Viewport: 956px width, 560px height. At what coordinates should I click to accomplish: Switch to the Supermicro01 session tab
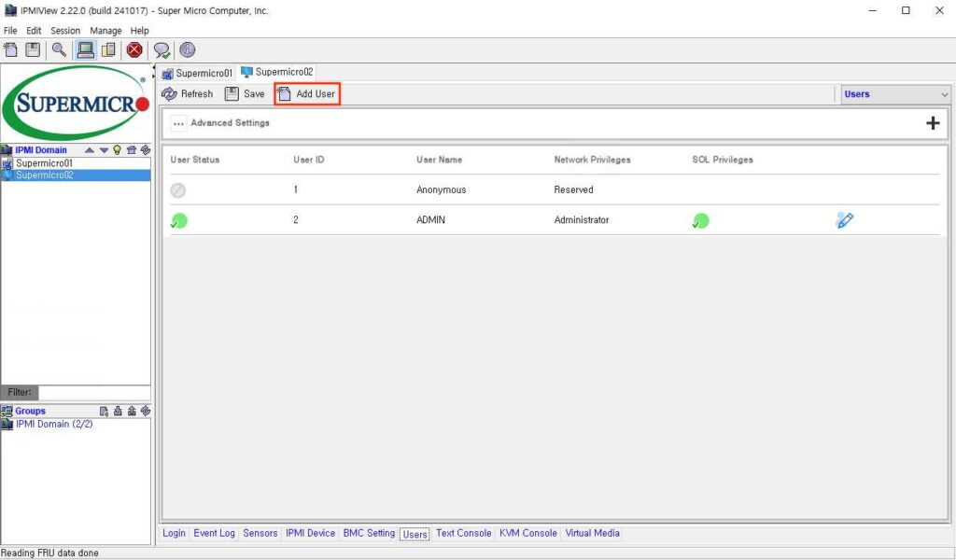click(x=197, y=73)
